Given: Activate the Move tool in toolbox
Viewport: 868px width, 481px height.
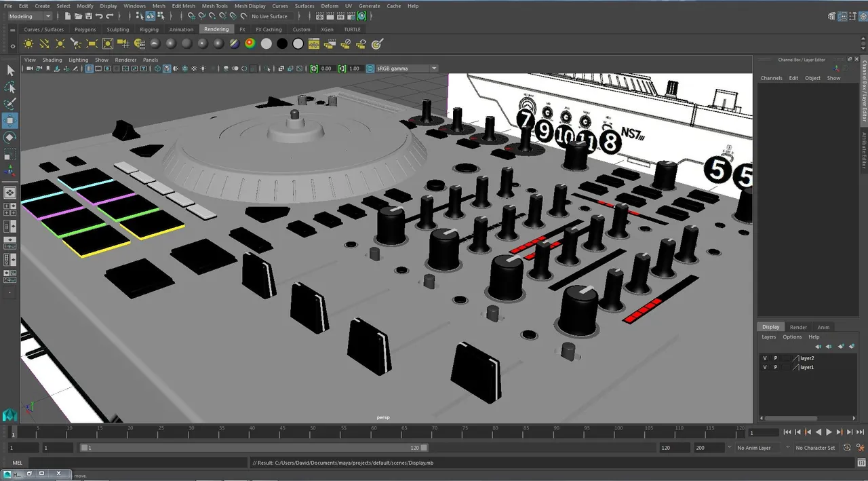Looking at the screenshot, I should (x=10, y=121).
